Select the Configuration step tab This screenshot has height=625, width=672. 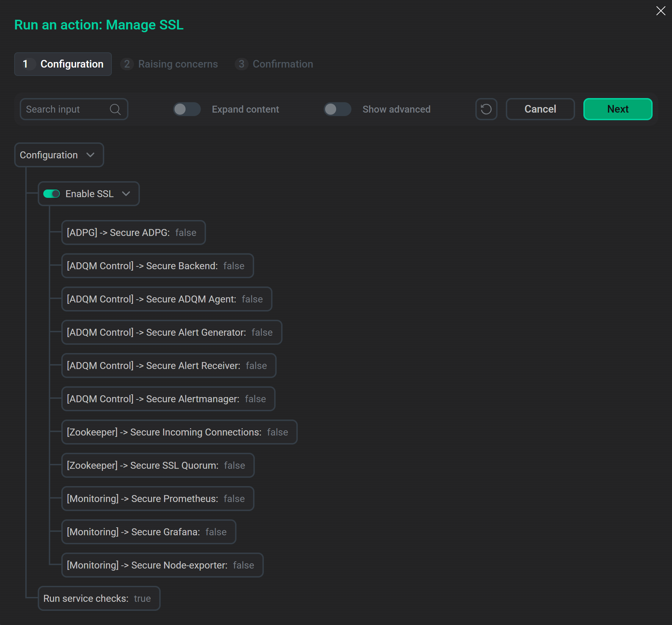tap(63, 64)
